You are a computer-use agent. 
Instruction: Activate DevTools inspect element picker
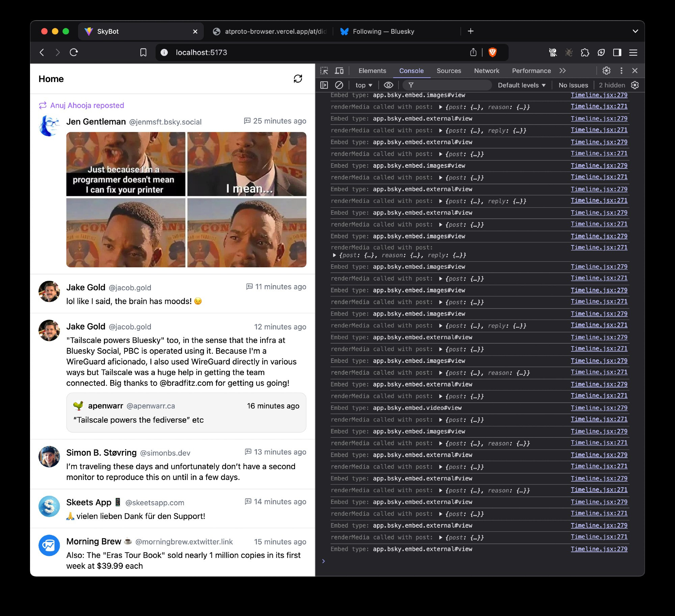click(324, 71)
